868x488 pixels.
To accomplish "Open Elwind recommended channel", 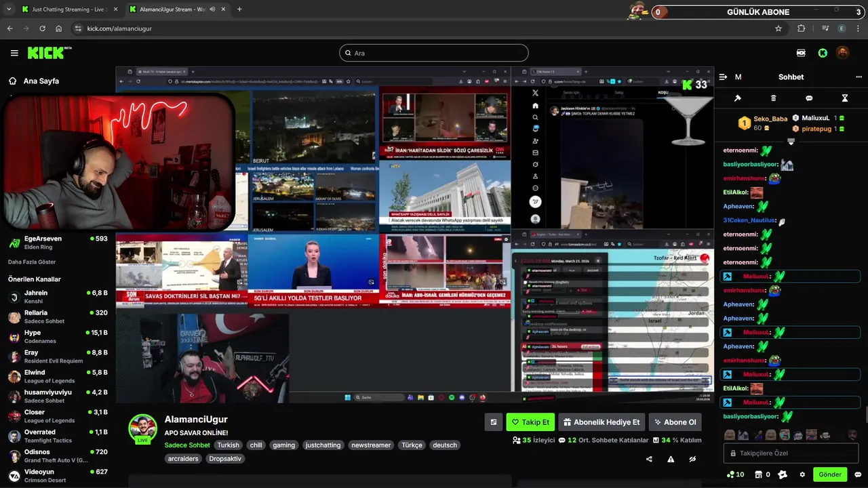I will click(58, 376).
